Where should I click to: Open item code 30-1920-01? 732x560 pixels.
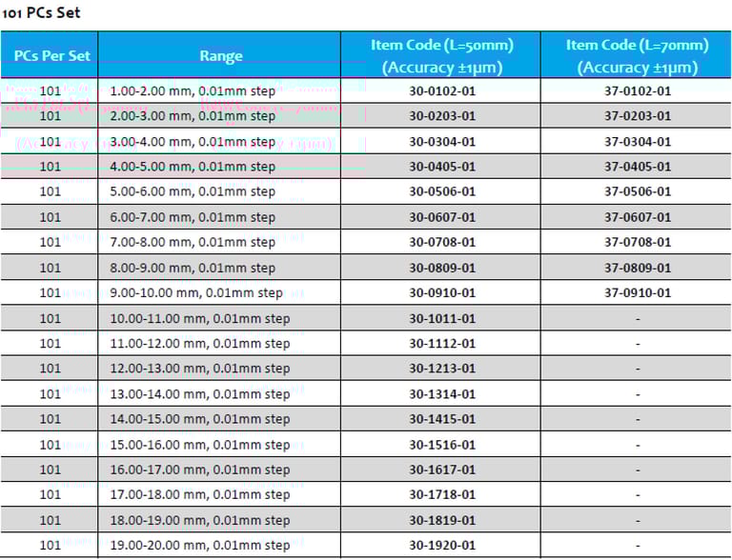point(441,546)
